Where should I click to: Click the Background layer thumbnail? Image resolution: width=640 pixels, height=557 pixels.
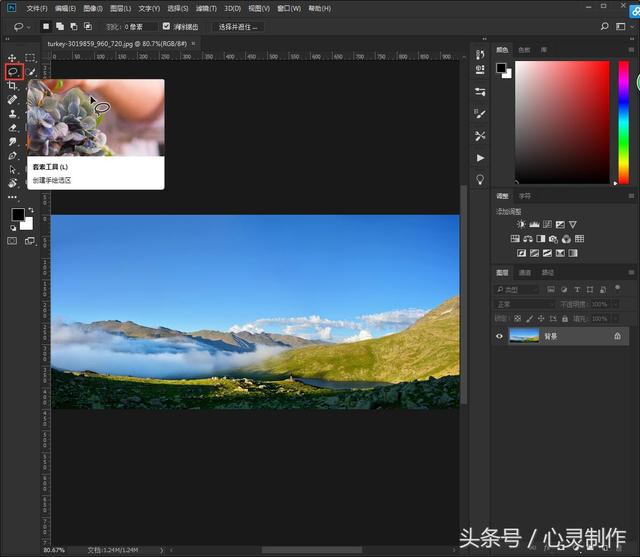(x=524, y=336)
